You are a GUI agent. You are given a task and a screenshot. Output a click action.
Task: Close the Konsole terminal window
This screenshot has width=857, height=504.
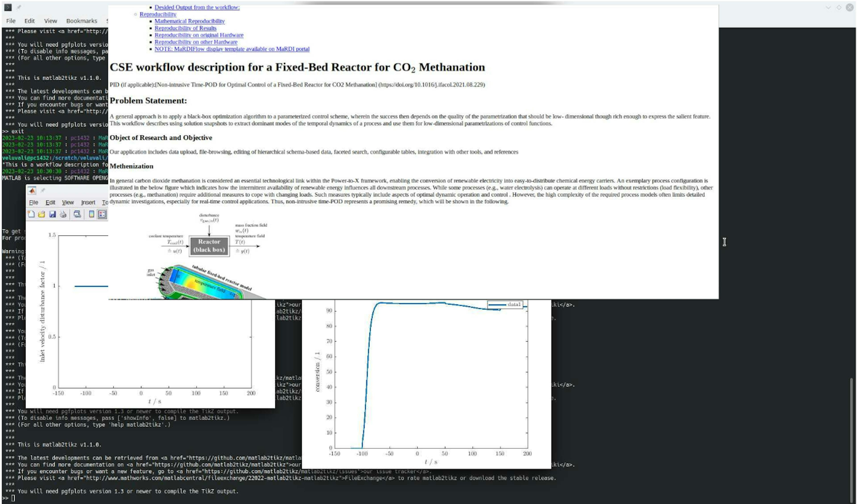pos(849,8)
